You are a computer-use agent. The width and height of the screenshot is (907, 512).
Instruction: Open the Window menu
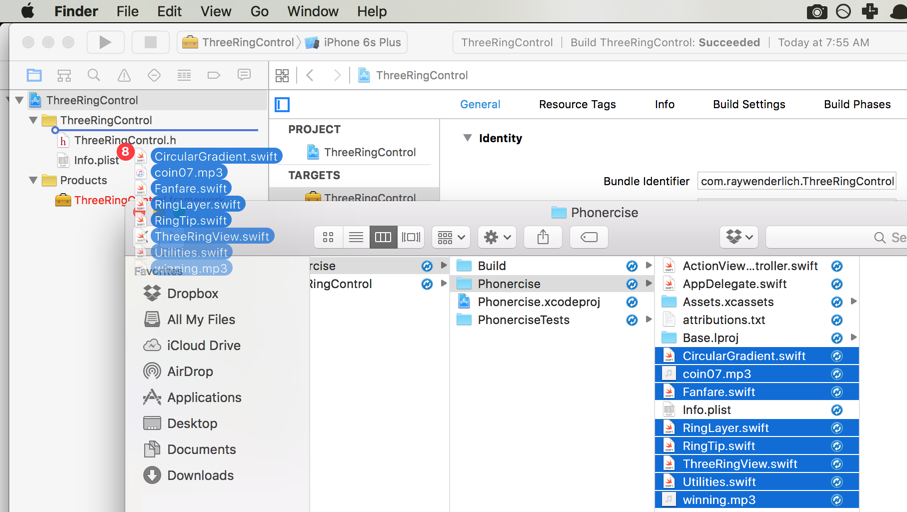click(x=313, y=11)
